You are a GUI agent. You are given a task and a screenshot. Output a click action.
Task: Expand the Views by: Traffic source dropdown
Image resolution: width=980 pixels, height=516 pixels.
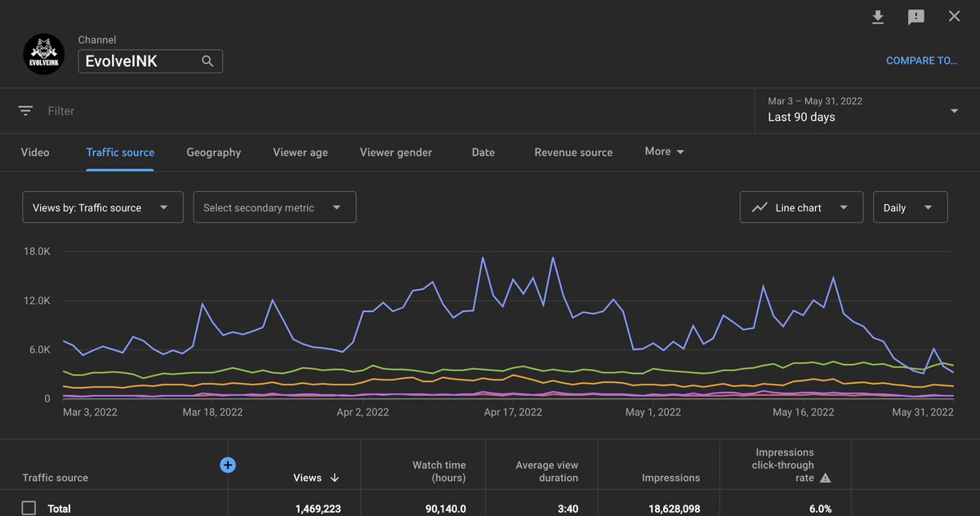(103, 207)
